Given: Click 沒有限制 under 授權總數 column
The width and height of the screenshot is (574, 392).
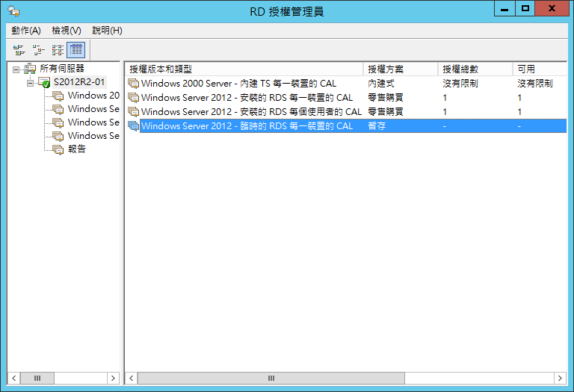Looking at the screenshot, I should tap(460, 84).
